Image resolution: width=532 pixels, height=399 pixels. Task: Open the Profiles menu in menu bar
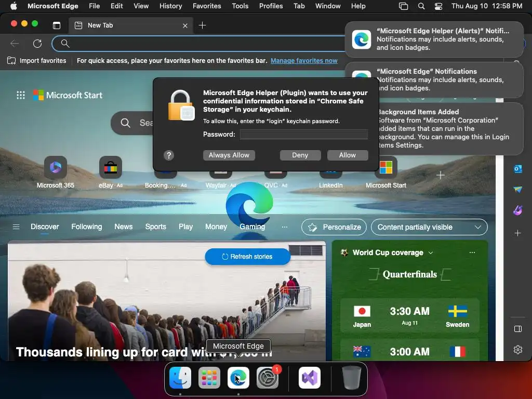pos(271,6)
